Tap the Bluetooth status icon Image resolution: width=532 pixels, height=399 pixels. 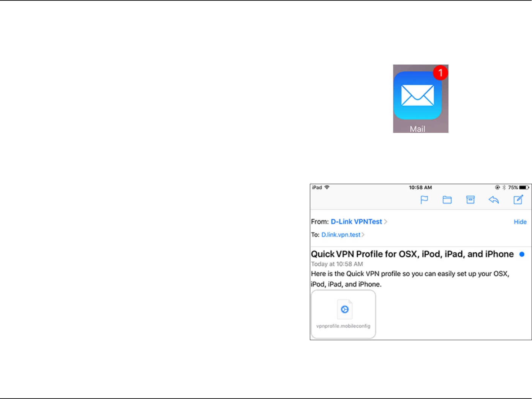click(x=504, y=188)
